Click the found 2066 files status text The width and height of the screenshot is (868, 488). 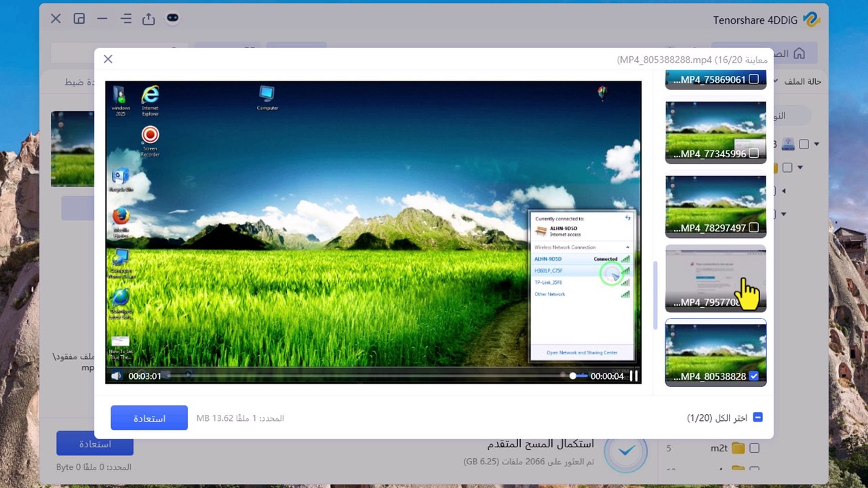pos(529,462)
